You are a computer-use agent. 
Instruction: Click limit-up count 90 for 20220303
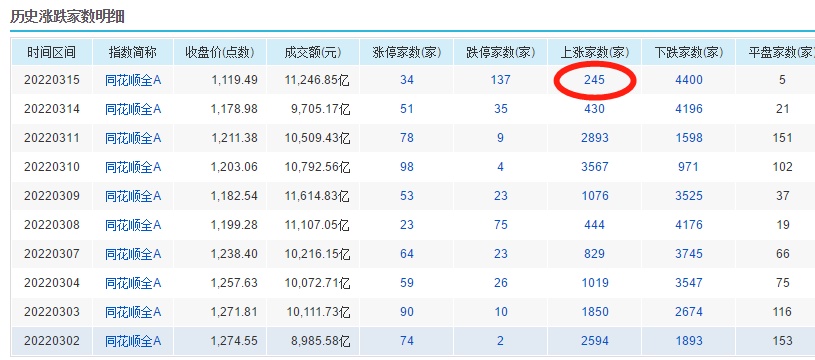tap(407, 312)
